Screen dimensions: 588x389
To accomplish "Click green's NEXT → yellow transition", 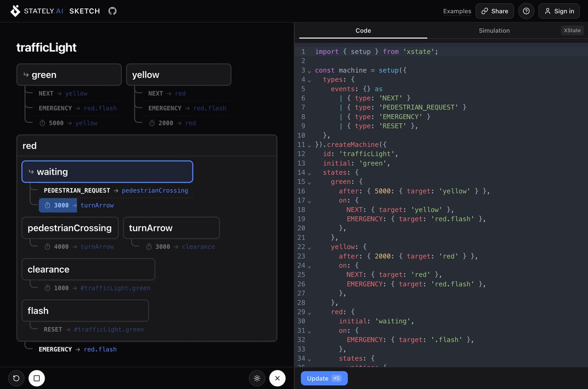I will point(63,93).
